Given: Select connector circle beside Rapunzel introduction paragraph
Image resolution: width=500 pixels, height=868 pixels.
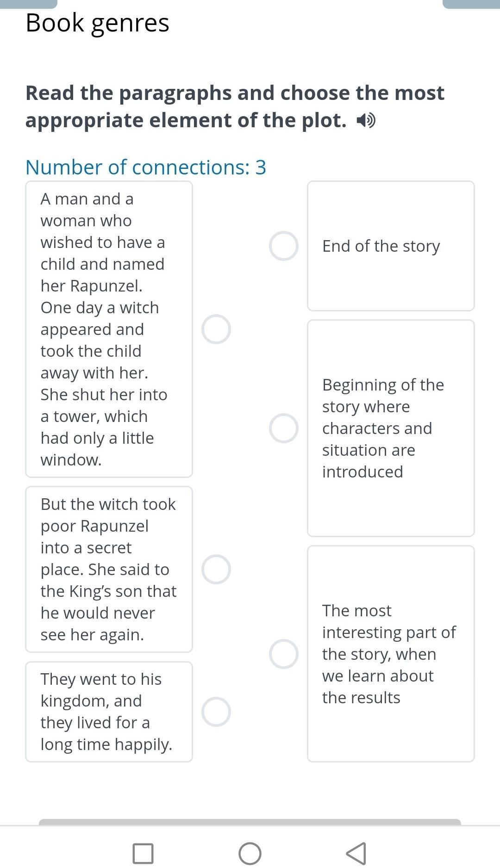Looking at the screenshot, I should [216, 329].
